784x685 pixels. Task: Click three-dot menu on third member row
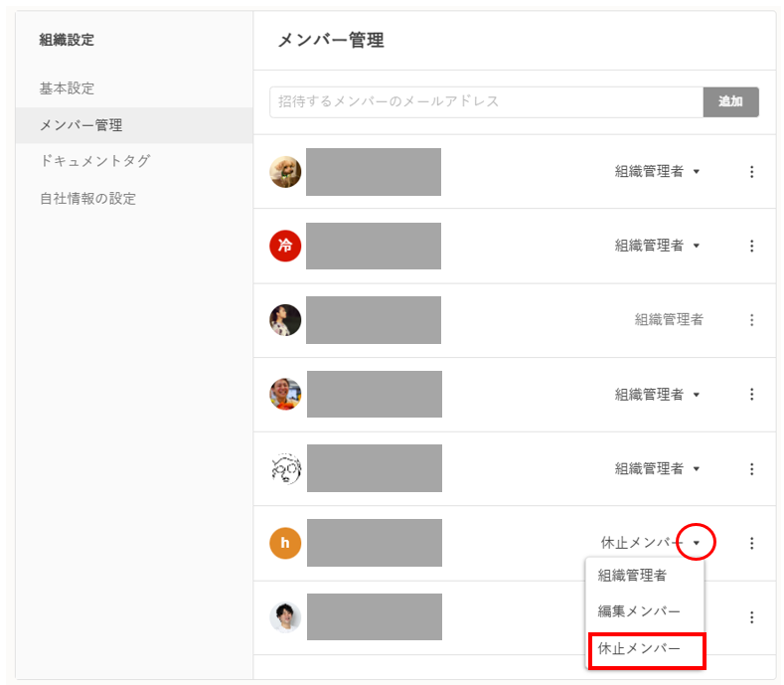point(751,320)
